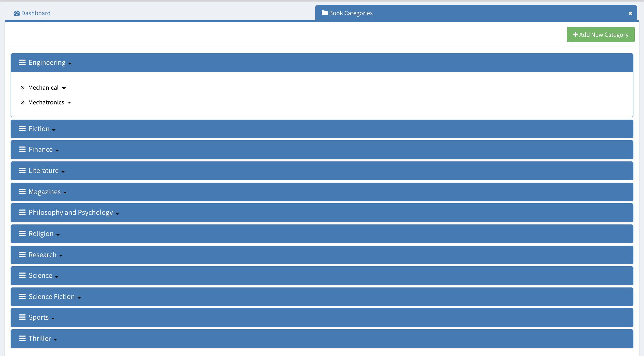The height and width of the screenshot is (356, 644).
Task: Select the Book Categories tab
Action: tap(350, 13)
